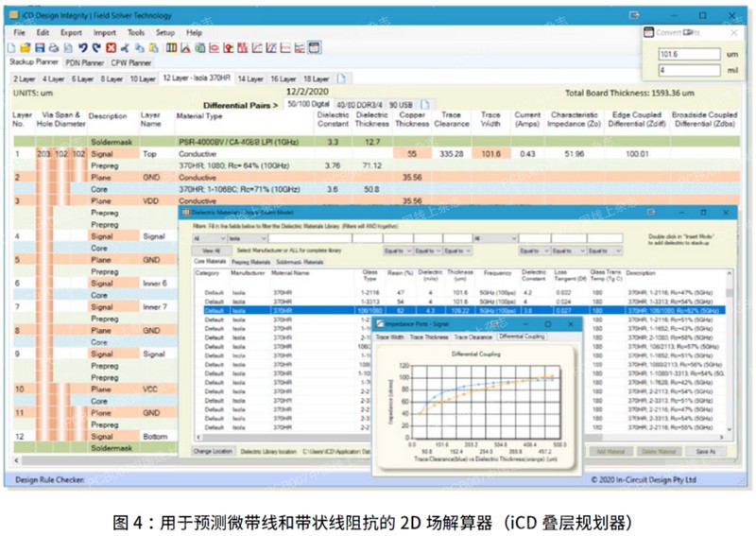The width and height of the screenshot is (756, 536).
Task: Click the Save As button
Action: pos(705,452)
